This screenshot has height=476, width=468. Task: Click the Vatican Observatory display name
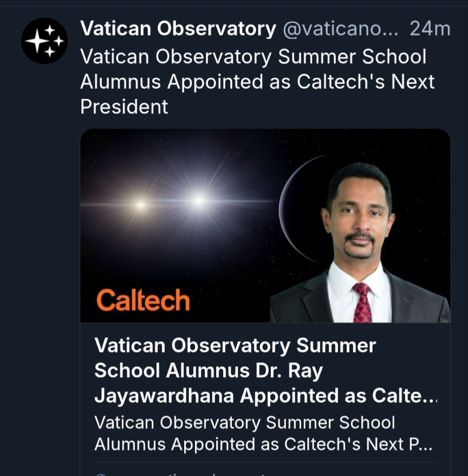(x=178, y=29)
